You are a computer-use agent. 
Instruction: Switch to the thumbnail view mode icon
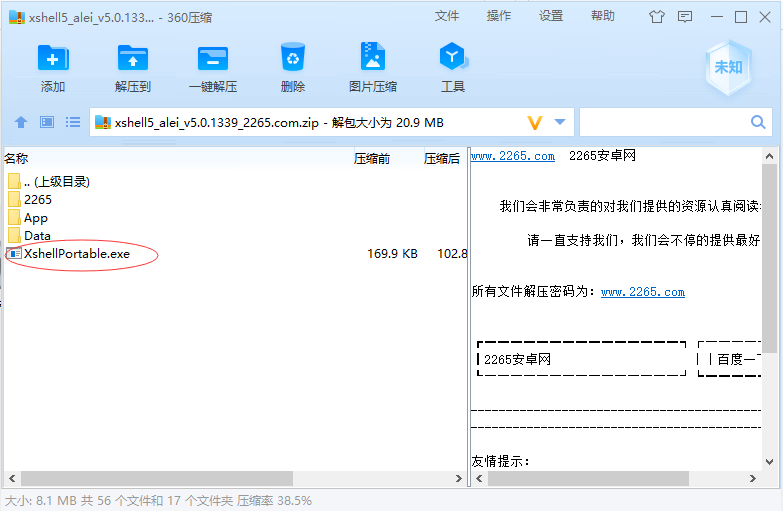click(x=47, y=122)
